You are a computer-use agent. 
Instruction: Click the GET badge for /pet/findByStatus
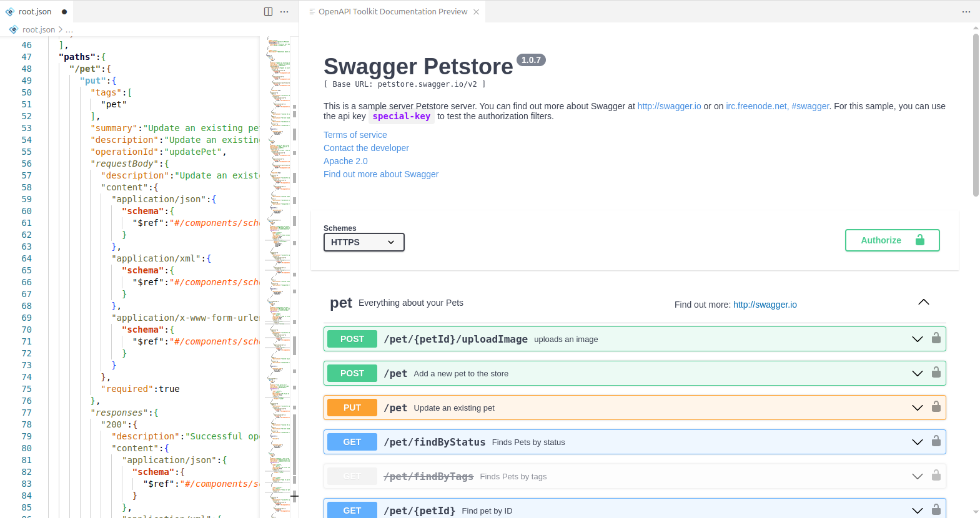(352, 442)
